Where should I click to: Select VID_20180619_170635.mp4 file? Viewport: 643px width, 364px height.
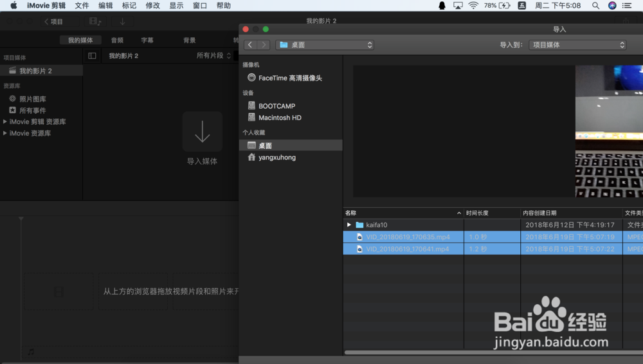click(x=493, y=237)
